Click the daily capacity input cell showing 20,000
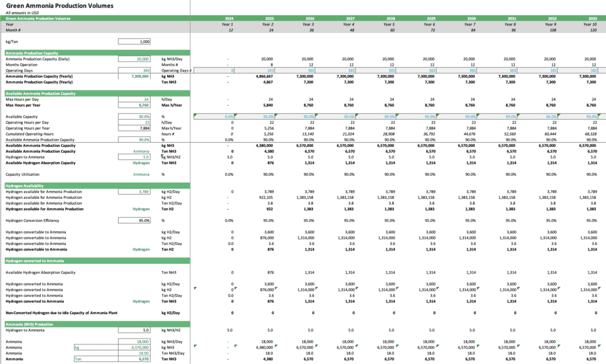 tap(134, 59)
